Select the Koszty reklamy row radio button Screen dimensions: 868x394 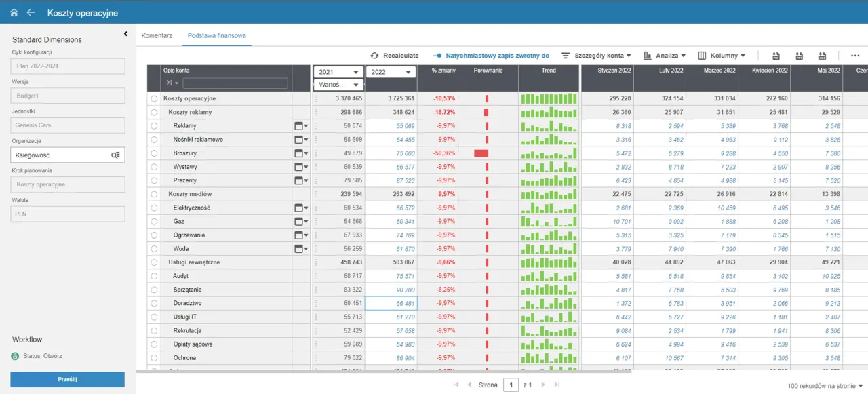click(x=154, y=113)
